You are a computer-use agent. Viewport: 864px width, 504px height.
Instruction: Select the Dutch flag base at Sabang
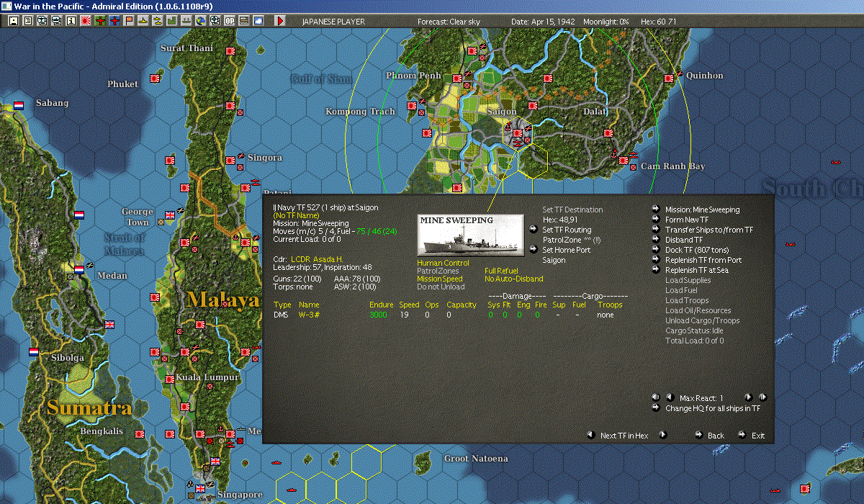[19, 104]
